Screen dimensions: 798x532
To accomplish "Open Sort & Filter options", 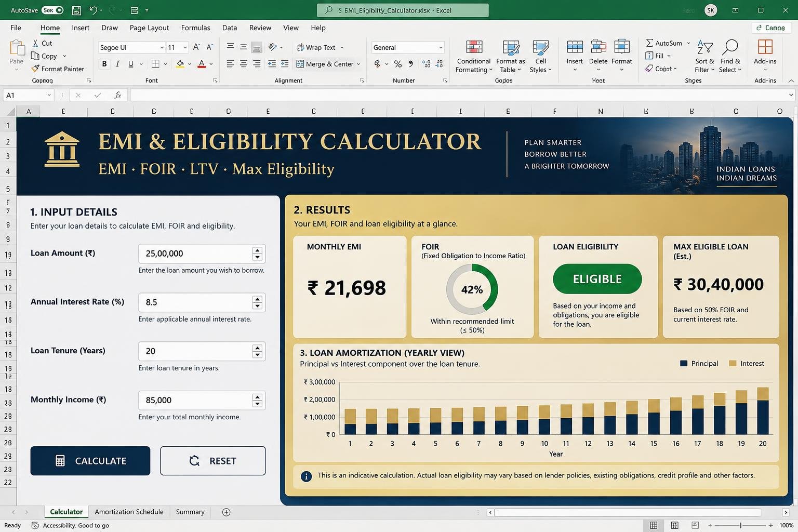I will [705, 57].
